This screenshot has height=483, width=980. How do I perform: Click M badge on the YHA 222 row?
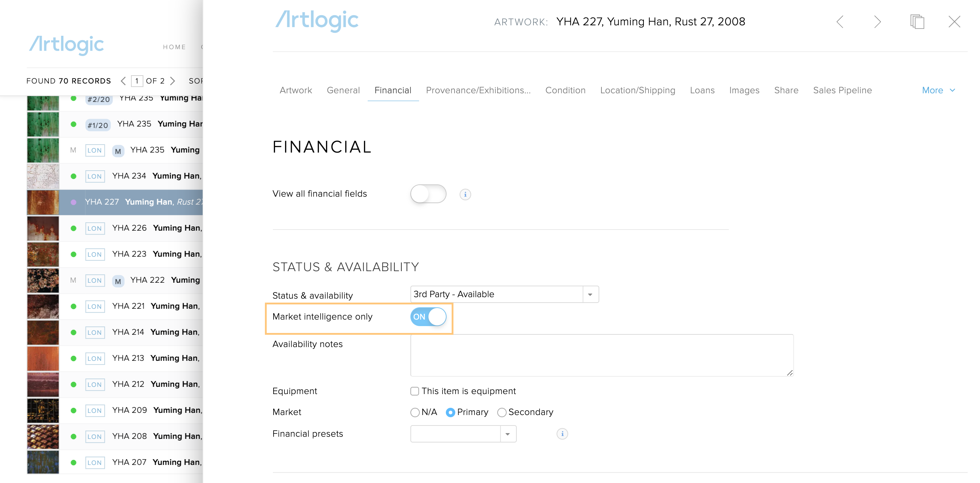[x=118, y=281]
